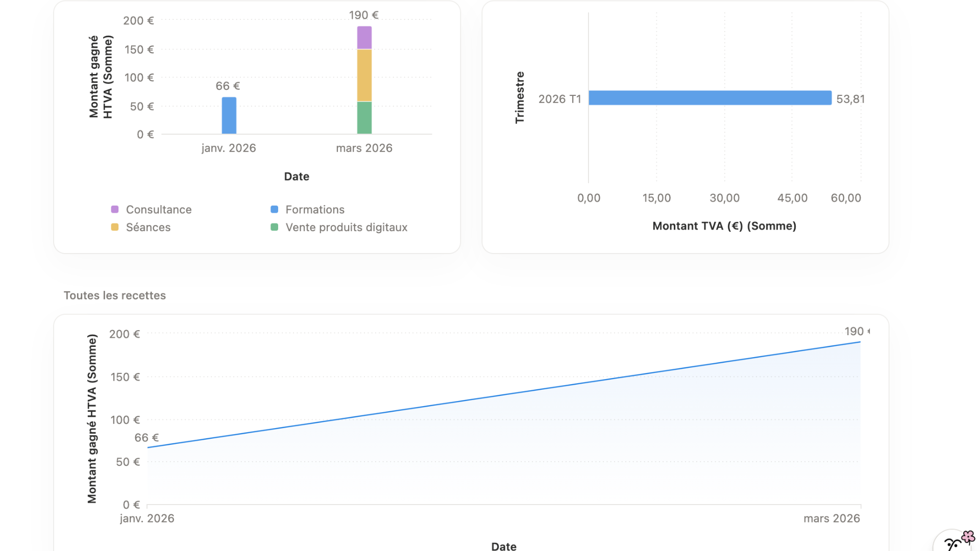The width and height of the screenshot is (980, 551).
Task: Click the 2026 T1 axis label
Action: [559, 99]
